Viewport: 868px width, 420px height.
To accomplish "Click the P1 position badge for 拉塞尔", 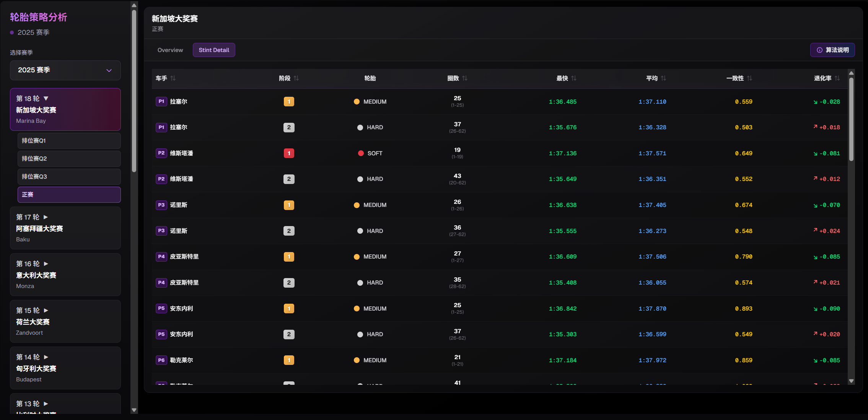I will coord(161,102).
